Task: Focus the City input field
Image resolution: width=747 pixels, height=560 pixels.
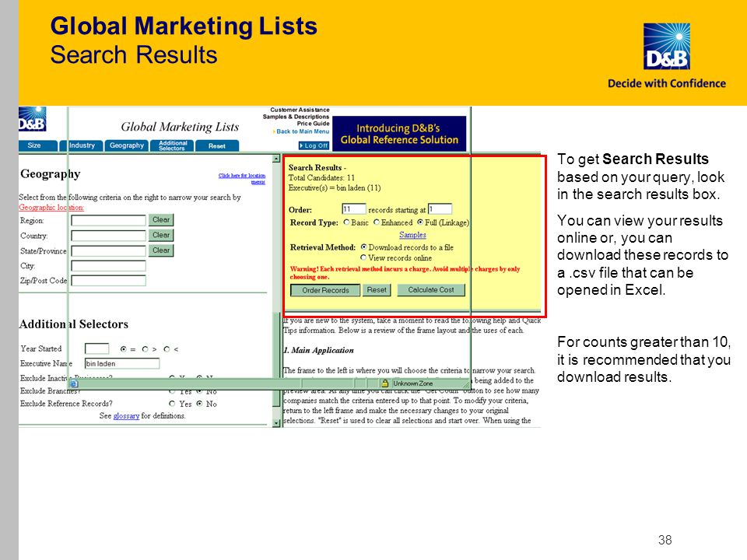Action: click(x=109, y=266)
